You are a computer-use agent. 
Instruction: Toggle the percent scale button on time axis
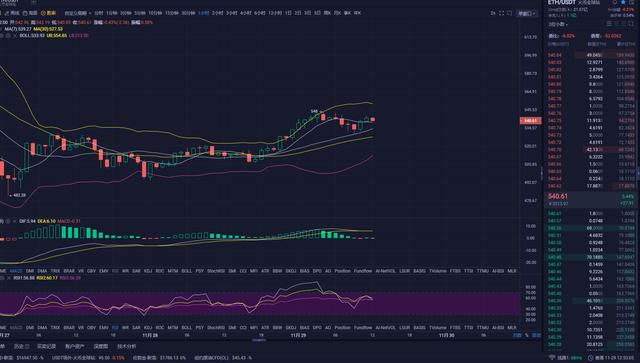click(x=527, y=335)
